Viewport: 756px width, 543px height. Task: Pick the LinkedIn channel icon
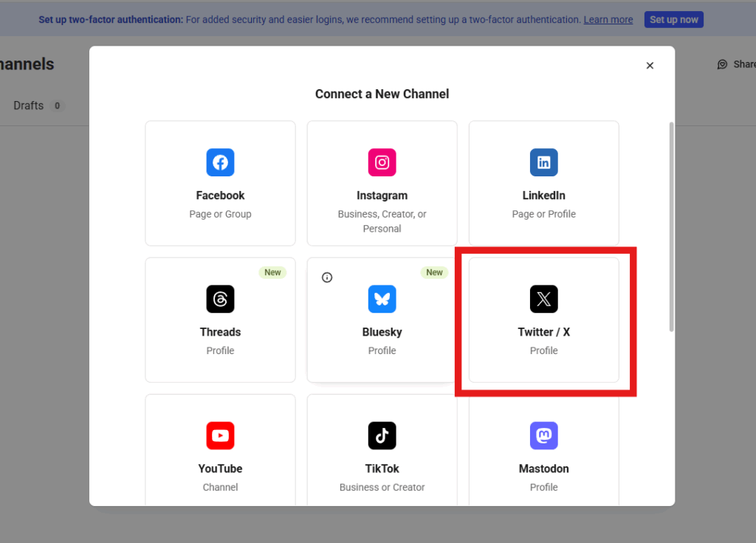click(x=544, y=162)
